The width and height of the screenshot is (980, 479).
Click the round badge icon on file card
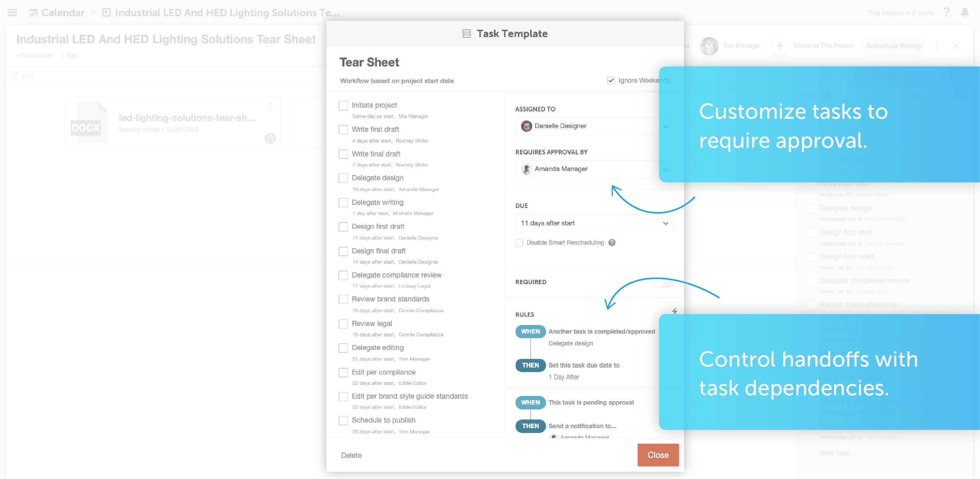pyautogui.click(x=270, y=138)
